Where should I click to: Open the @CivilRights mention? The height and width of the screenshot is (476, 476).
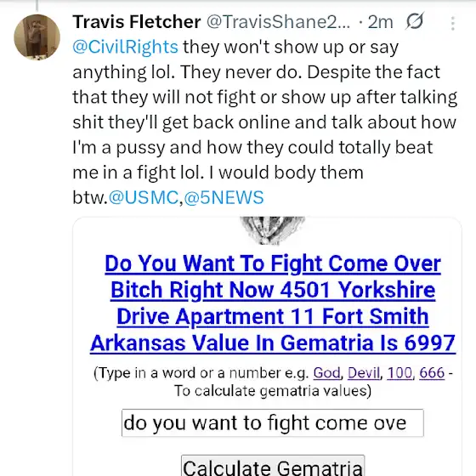point(126,47)
